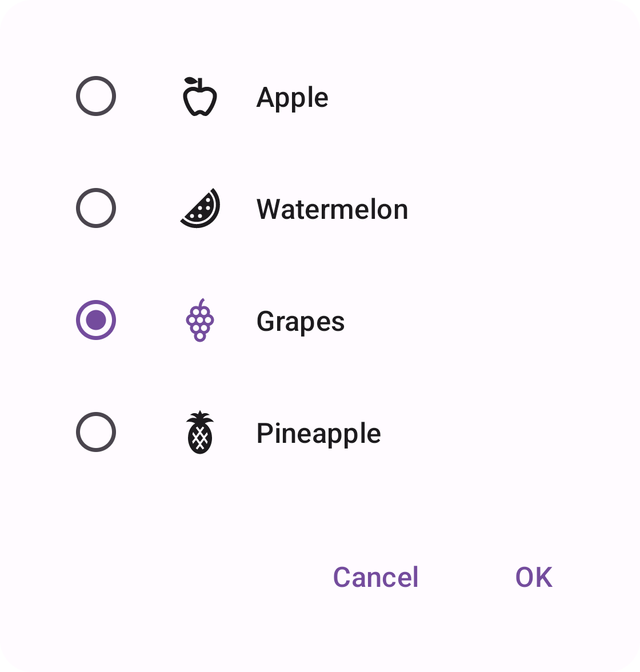Accept the Grapes choice by clicking OK
This screenshot has width=640, height=672.
click(x=534, y=577)
